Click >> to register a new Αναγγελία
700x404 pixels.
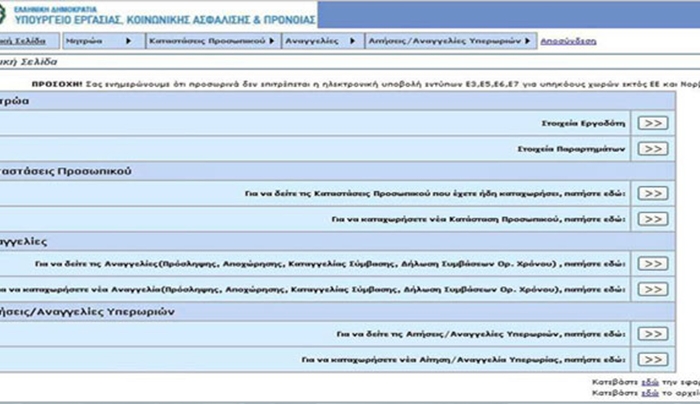click(x=653, y=289)
